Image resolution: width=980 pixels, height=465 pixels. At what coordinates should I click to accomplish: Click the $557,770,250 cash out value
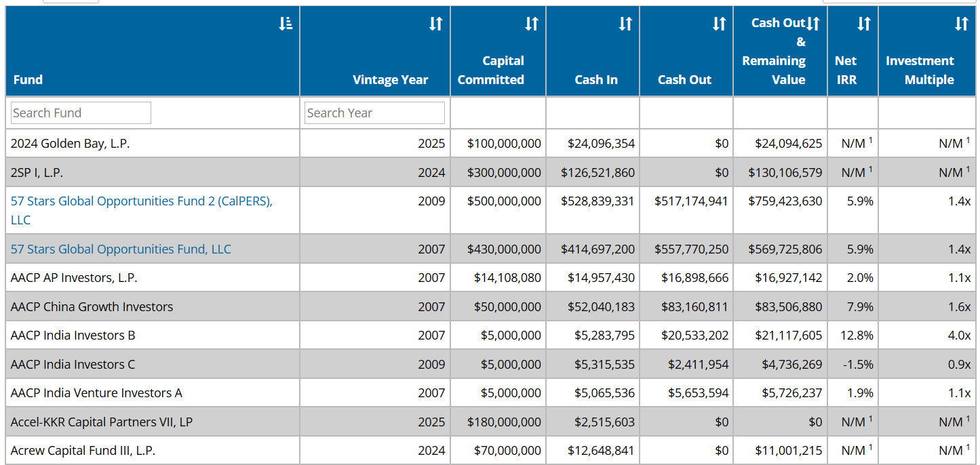click(691, 249)
